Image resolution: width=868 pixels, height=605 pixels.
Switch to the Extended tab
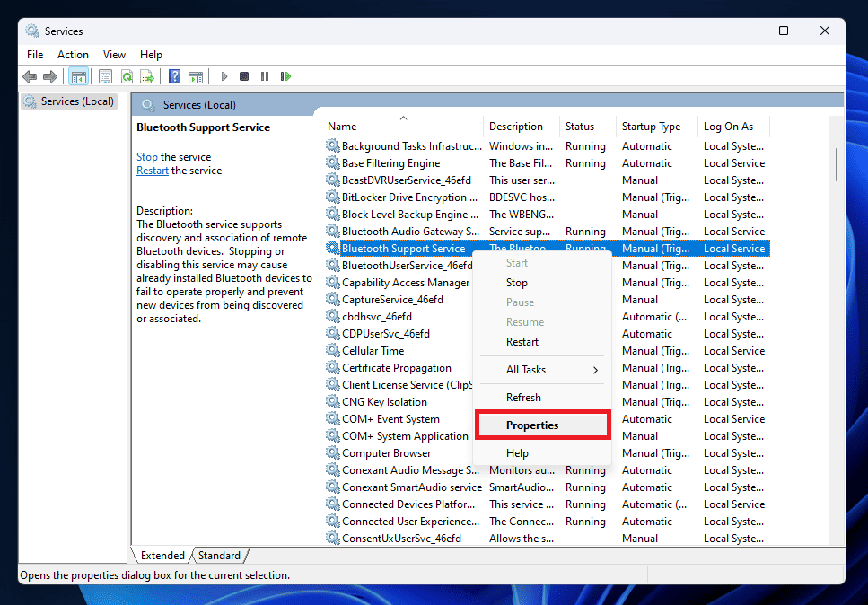(162, 556)
